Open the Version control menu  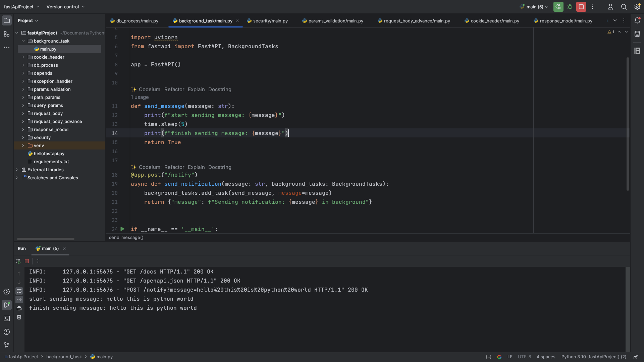click(x=65, y=7)
